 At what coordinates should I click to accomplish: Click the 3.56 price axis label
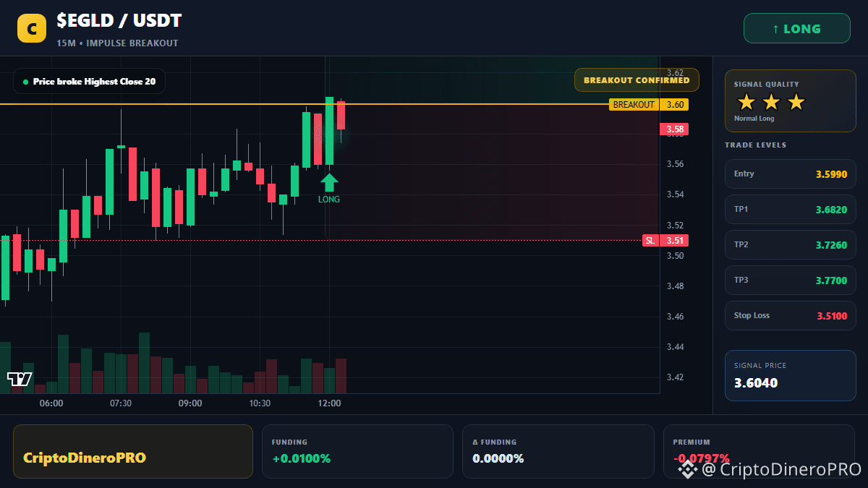676,164
